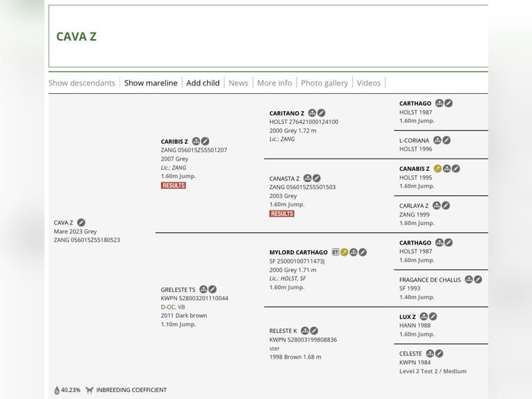Open RESULTS under CANASTA Z

[281, 213]
